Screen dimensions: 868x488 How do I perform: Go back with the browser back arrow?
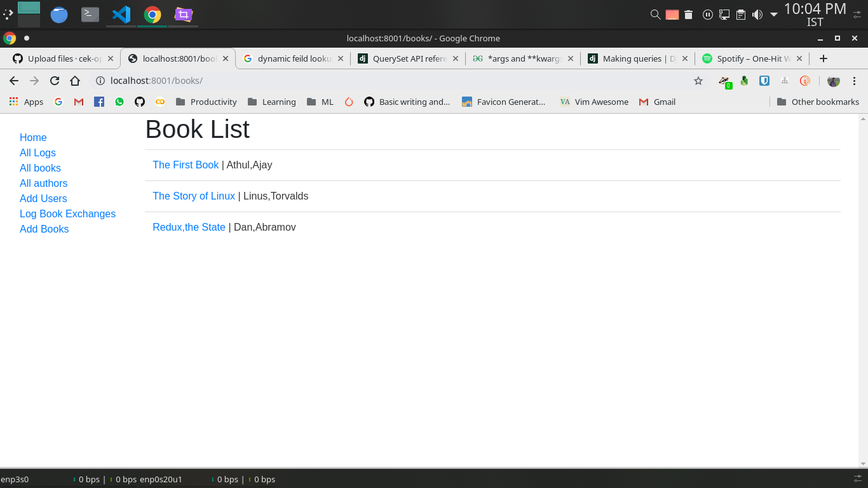coord(14,81)
